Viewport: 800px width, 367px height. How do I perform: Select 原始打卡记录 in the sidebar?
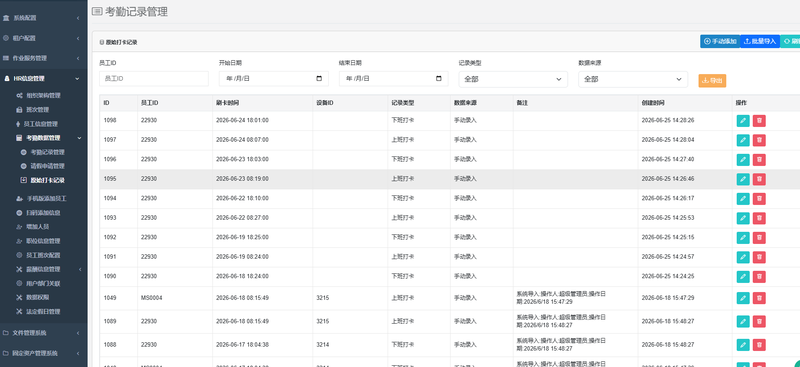point(47,180)
